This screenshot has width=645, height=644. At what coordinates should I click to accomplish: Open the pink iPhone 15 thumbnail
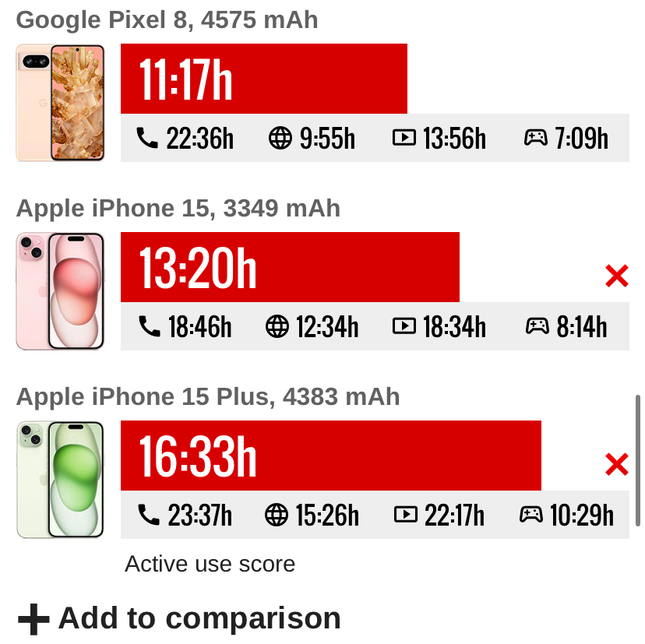pos(60,291)
